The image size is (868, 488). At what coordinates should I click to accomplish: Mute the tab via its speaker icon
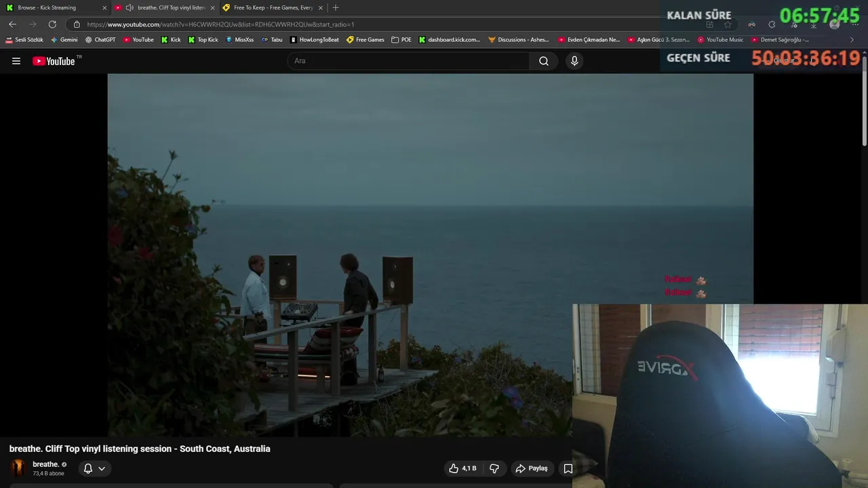tap(130, 7)
